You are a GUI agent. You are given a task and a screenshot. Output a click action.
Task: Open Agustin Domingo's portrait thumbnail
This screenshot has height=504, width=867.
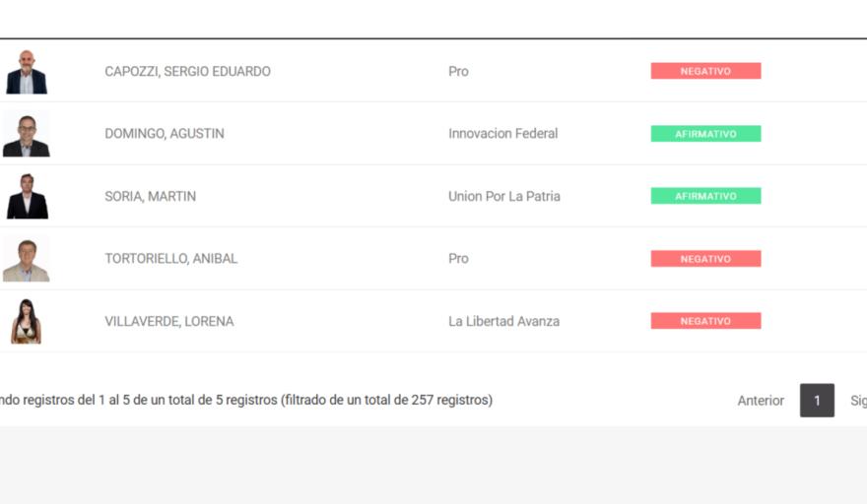coord(27,134)
